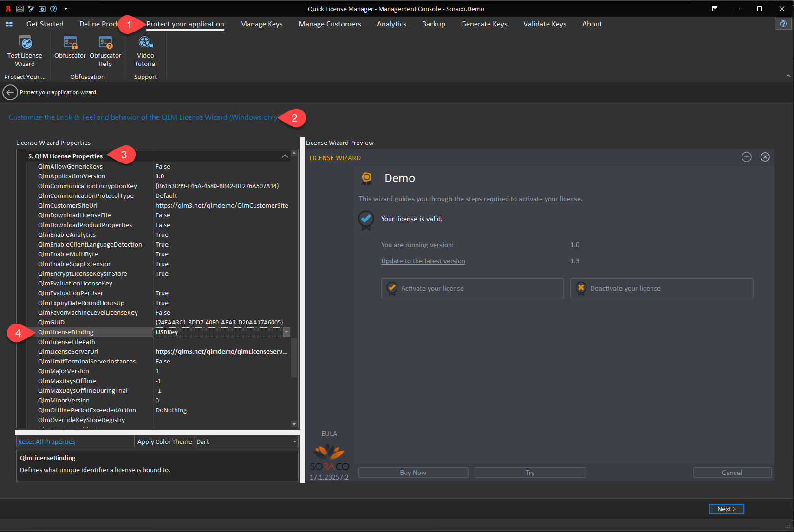Select the Protect your application tab

(185, 24)
